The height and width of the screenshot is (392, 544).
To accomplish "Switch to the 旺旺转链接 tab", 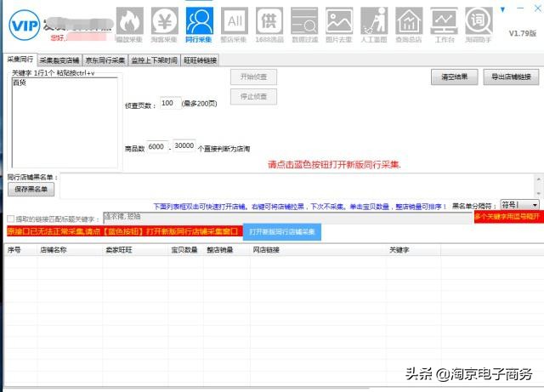I will (x=201, y=60).
